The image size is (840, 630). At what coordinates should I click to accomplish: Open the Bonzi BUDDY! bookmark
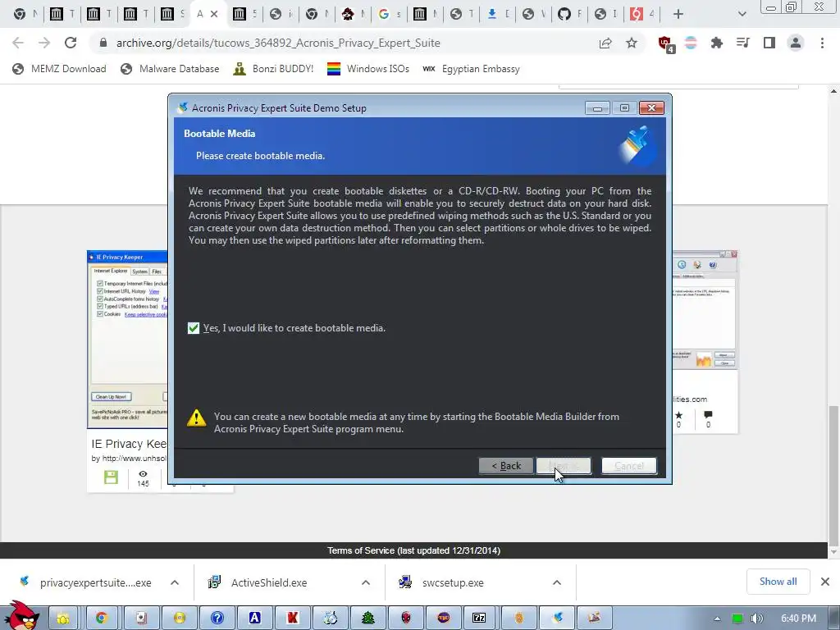click(273, 69)
